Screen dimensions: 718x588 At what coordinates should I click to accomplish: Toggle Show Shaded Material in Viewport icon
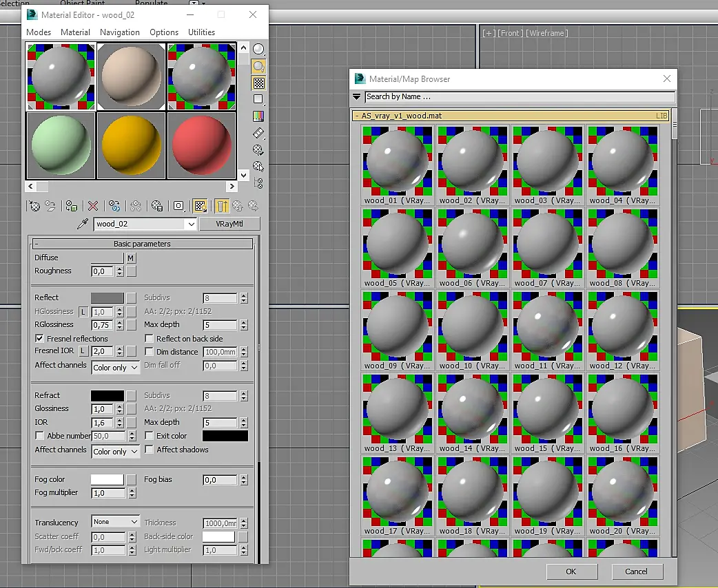pos(200,207)
